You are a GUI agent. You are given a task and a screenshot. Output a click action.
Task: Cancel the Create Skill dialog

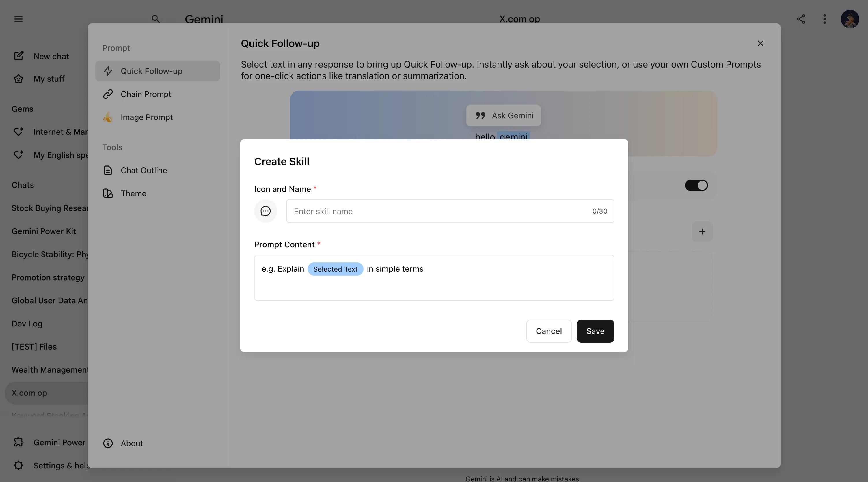[549, 331]
